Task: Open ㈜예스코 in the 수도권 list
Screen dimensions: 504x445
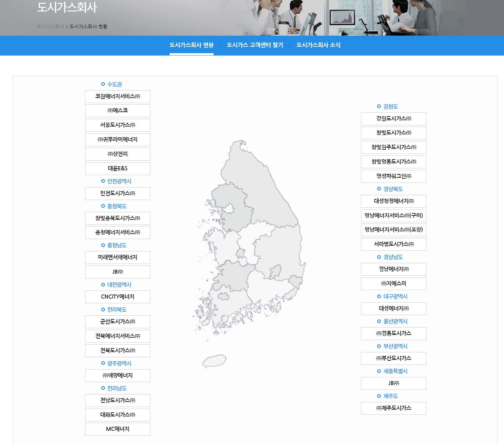Action: [x=117, y=110]
